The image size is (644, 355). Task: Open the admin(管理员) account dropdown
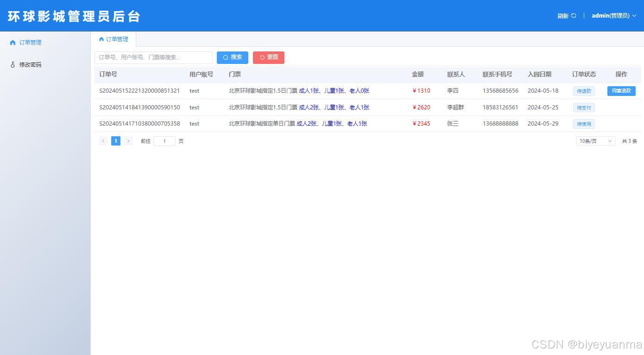(612, 15)
